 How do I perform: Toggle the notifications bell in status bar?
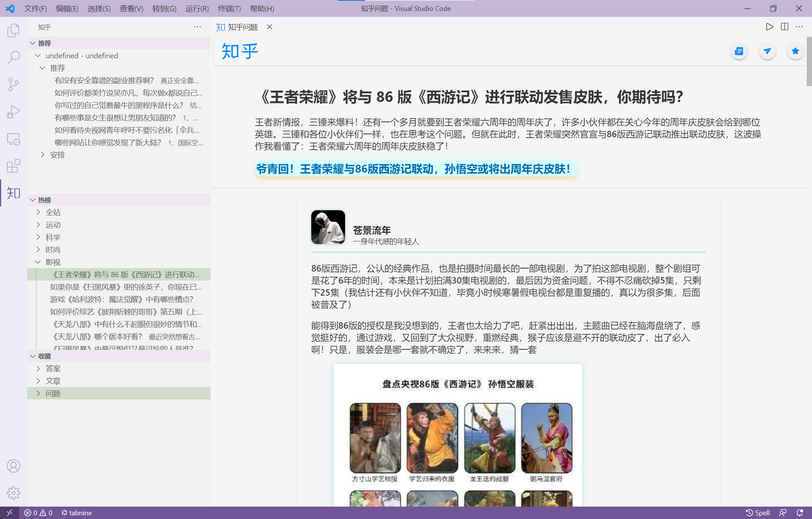[x=800, y=513]
